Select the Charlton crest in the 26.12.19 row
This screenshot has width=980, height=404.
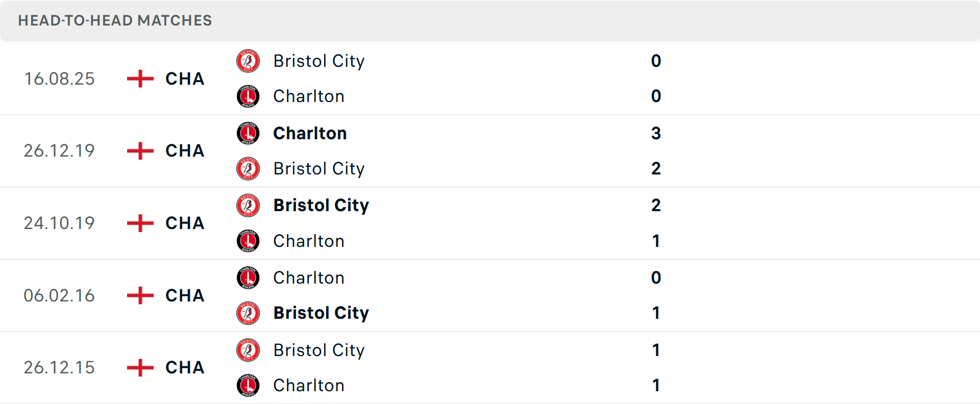pyautogui.click(x=248, y=133)
